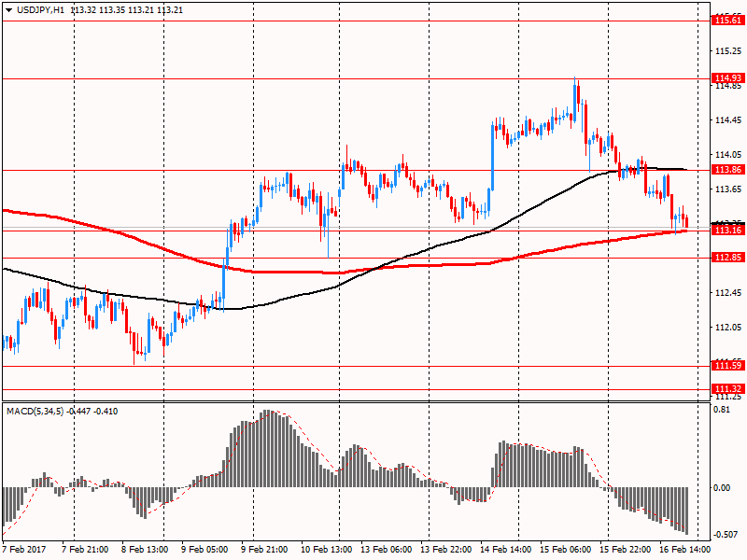Screen dimensions: 747x560
Task: Click the 112.05 price scale value
Action: (x=728, y=328)
